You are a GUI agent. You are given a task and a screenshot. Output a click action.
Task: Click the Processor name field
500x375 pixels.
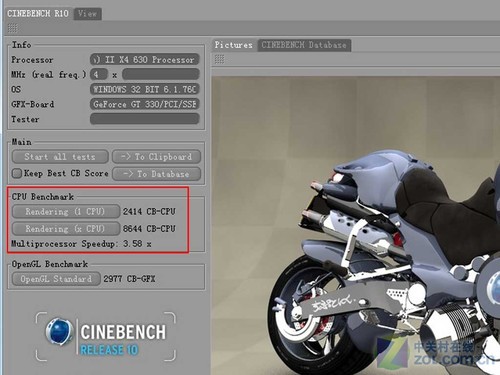[145, 60]
